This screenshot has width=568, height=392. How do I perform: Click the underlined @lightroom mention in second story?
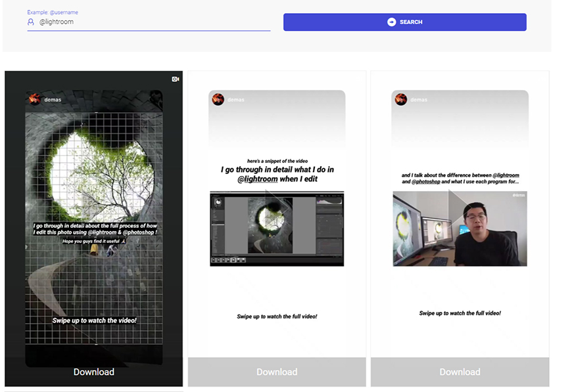pyautogui.click(x=258, y=179)
